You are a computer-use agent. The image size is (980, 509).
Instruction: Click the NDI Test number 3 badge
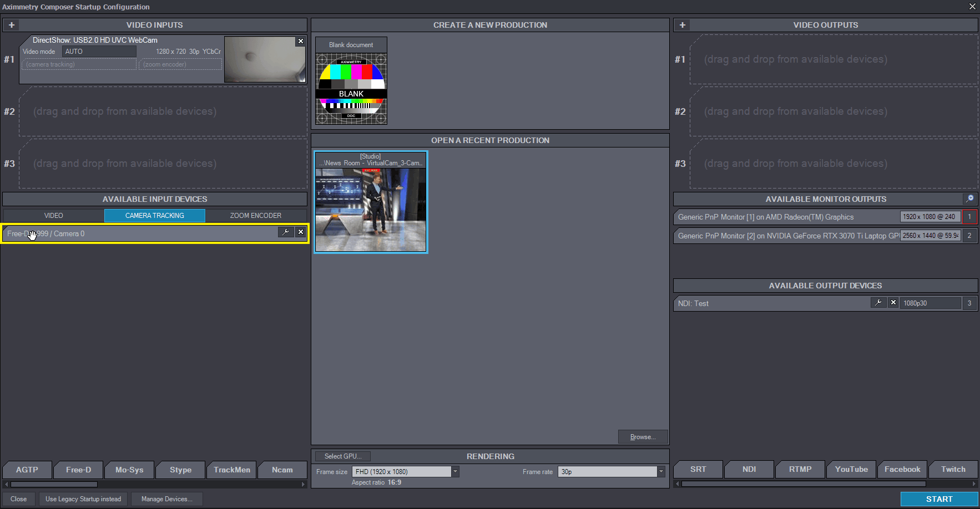969,303
